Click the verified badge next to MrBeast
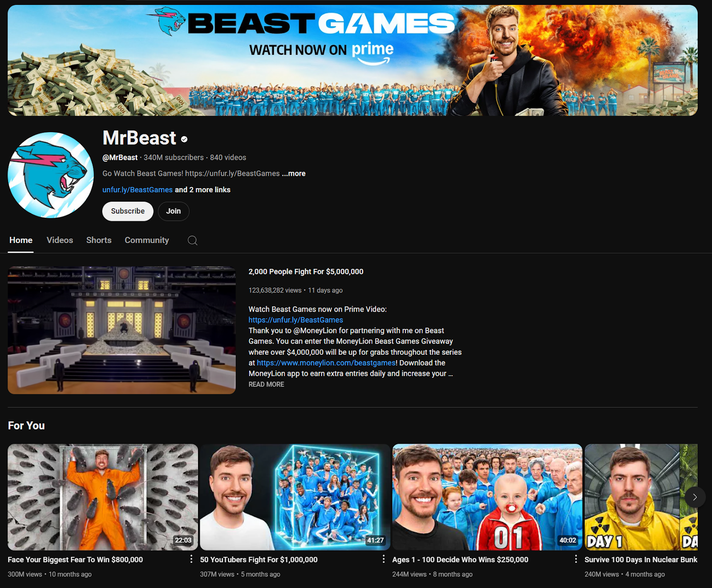Image resolution: width=712 pixels, height=588 pixels. click(x=184, y=139)
